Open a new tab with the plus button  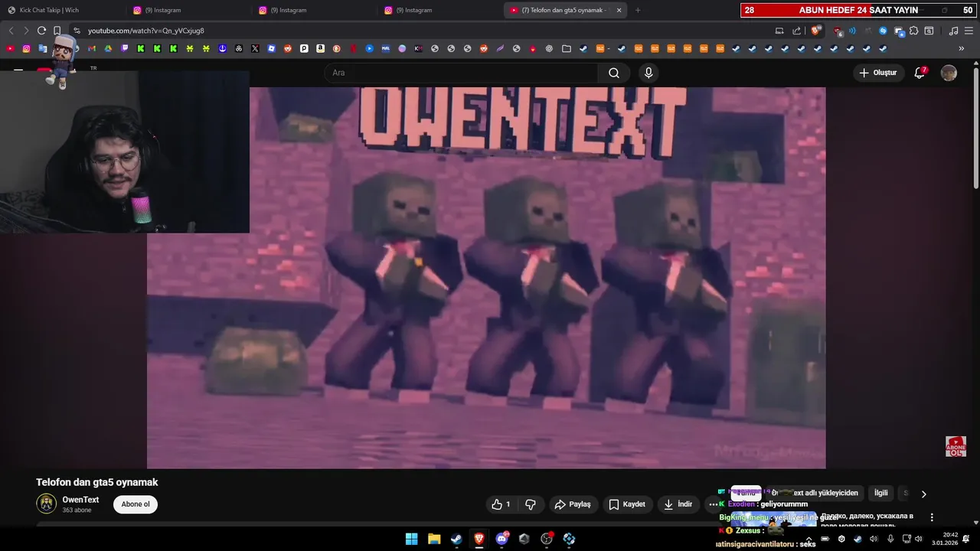coord(638,10)
